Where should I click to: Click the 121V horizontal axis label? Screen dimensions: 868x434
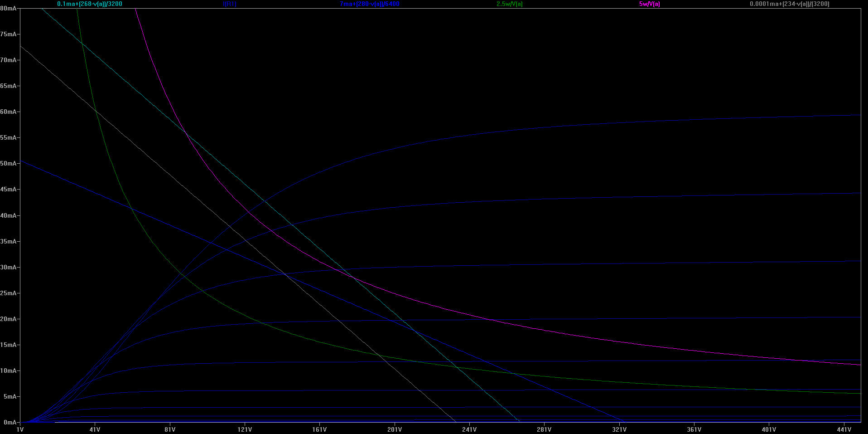[x=245, y=429]
